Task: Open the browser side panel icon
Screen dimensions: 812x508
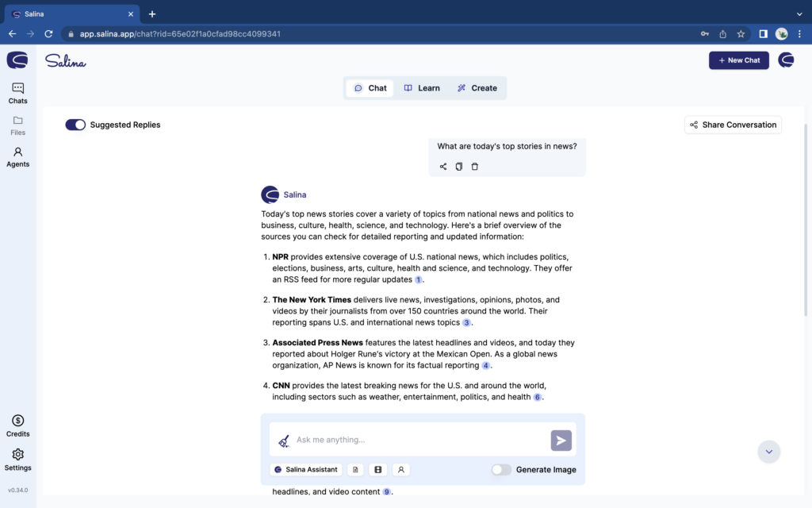Action: click(x=763, y=33)
